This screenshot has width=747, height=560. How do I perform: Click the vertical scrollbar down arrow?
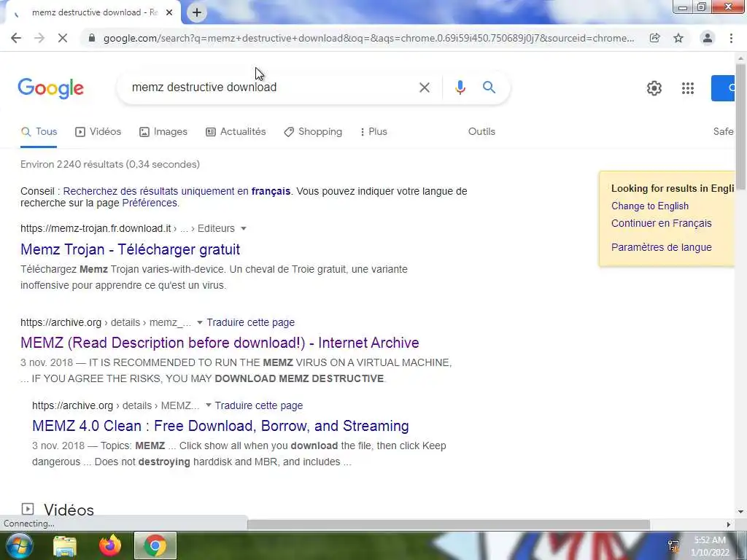[x=740, y=512]
